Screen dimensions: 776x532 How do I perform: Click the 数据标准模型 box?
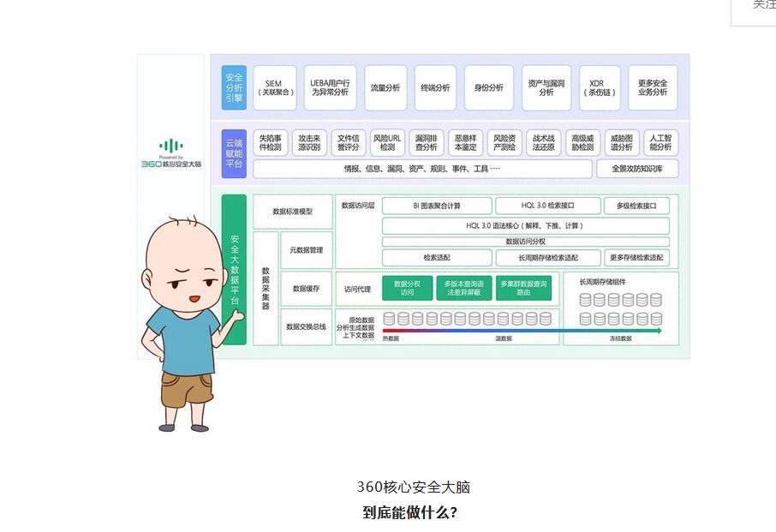(292, 211)
